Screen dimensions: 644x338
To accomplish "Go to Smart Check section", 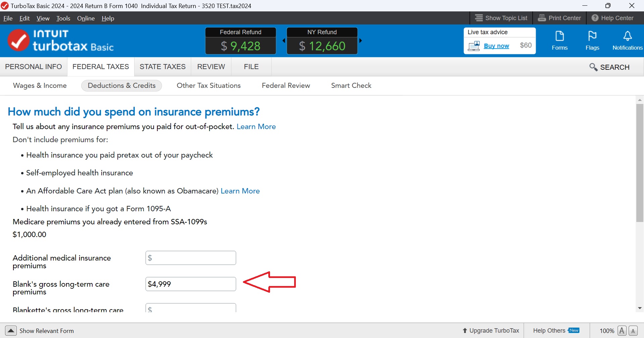I will pos(351,86).
